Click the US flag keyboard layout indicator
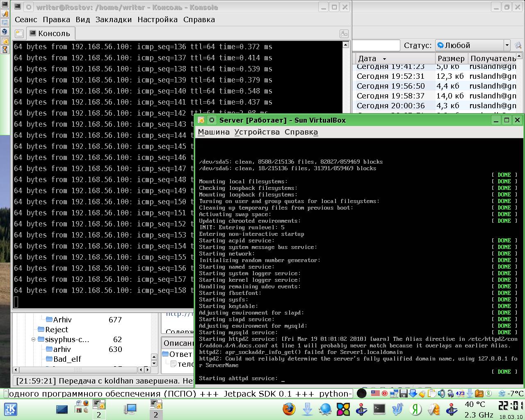 point(375,393)
